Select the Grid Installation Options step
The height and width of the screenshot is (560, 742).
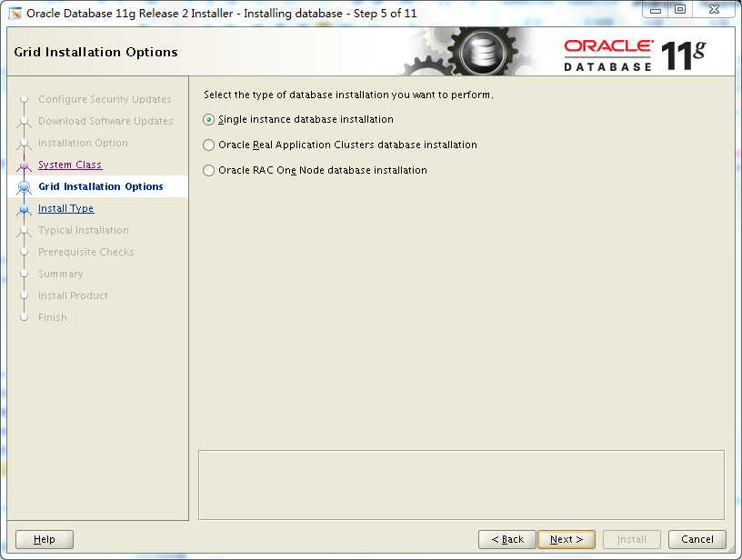pos(101,186)
